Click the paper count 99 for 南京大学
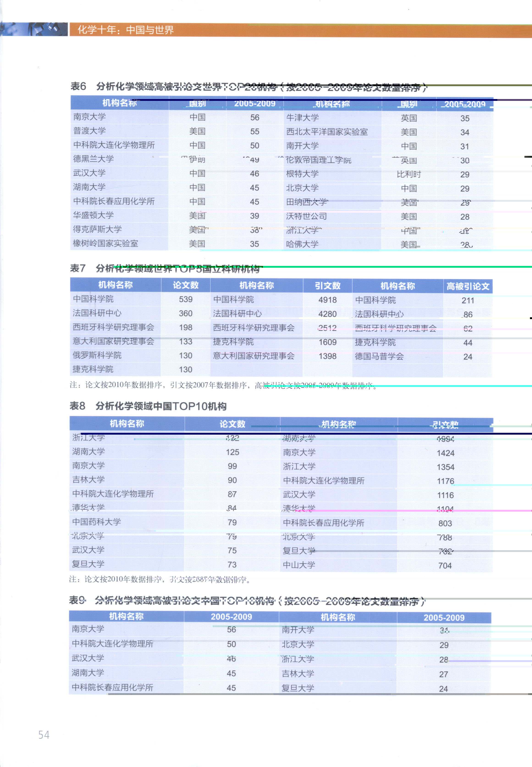The image size is (532, 767). [232, 466]
